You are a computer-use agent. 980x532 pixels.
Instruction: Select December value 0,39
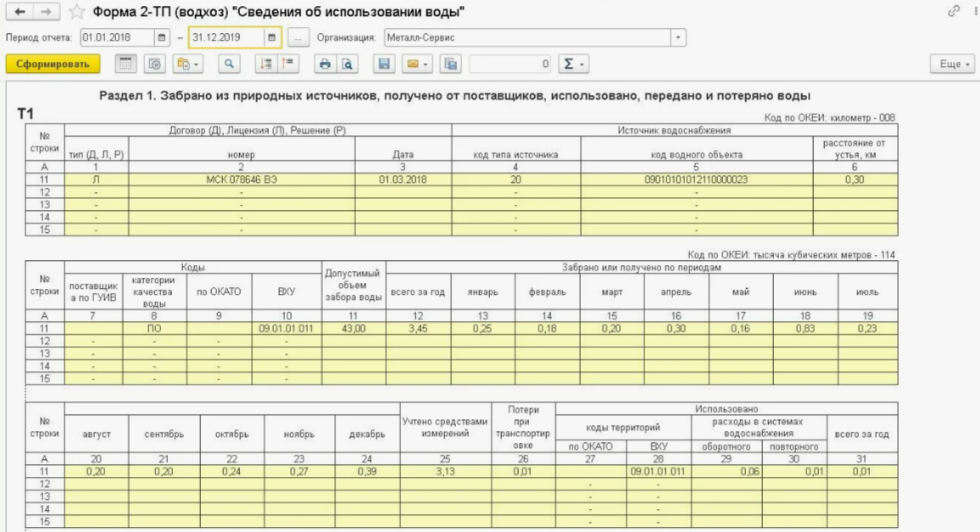(x=367, y=472)
